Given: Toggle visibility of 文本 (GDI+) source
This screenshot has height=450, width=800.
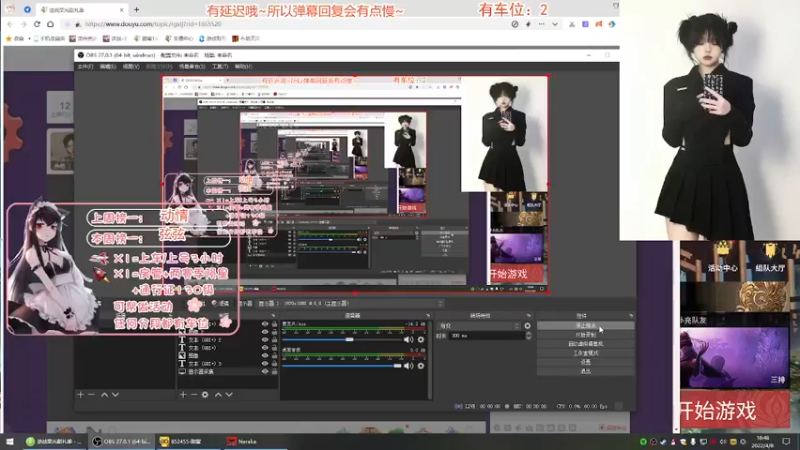Looking at the screenshot, I should [265, 347].
